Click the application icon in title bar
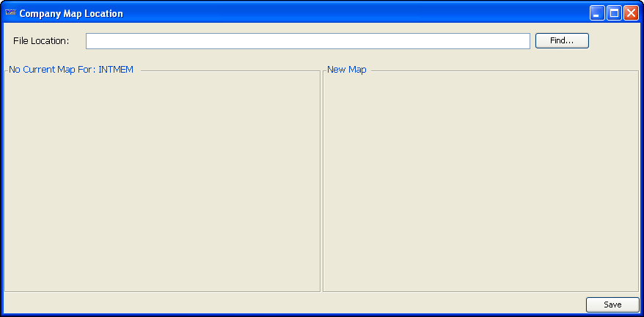 [11, 12]
